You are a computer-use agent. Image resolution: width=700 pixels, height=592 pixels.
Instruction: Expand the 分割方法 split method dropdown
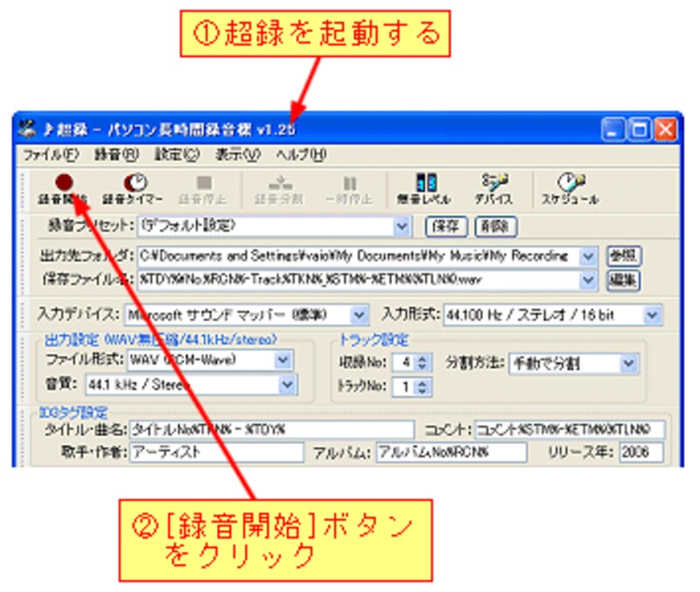pos(628,363)
